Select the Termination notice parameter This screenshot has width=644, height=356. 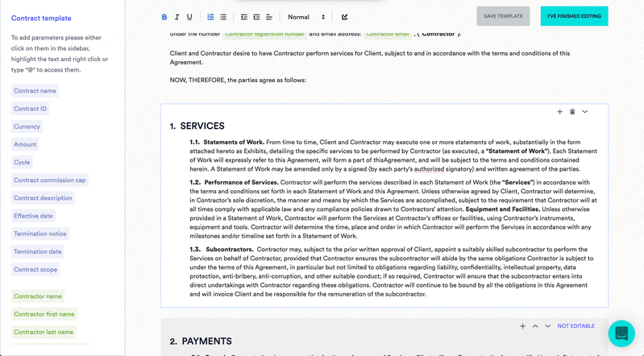39,234
